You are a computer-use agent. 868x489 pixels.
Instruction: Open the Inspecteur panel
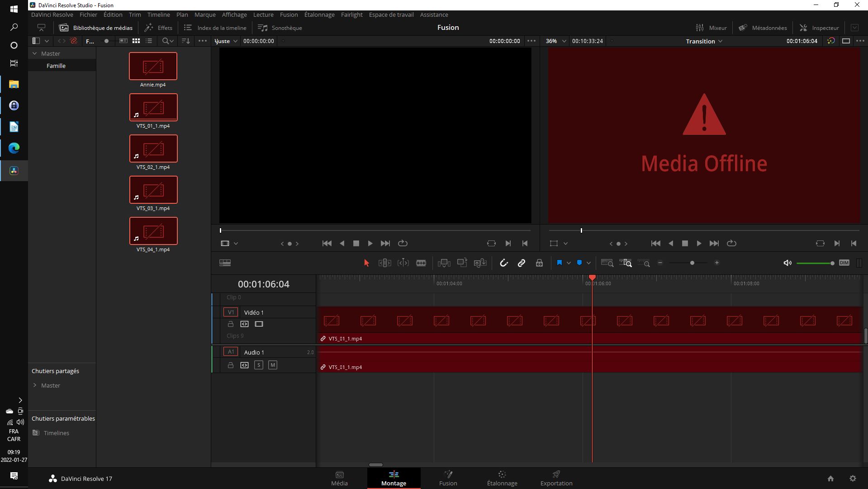tap(819, 28)
